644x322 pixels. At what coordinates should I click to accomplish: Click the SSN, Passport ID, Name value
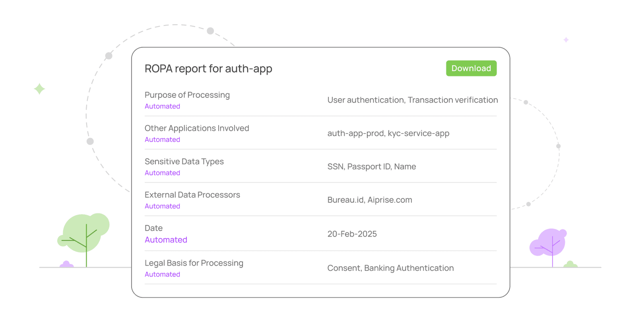point(371,167)
